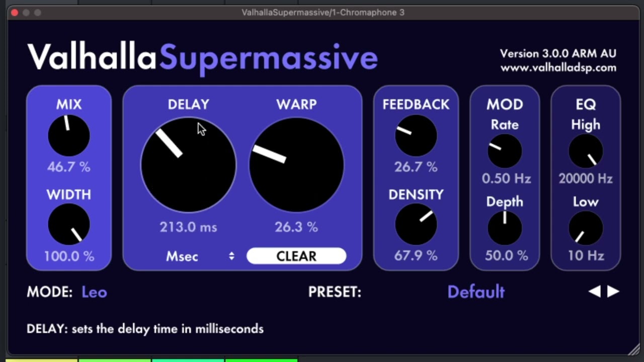Click the 67.9 % density value
The image size is (644, 362).
point(416,255)
